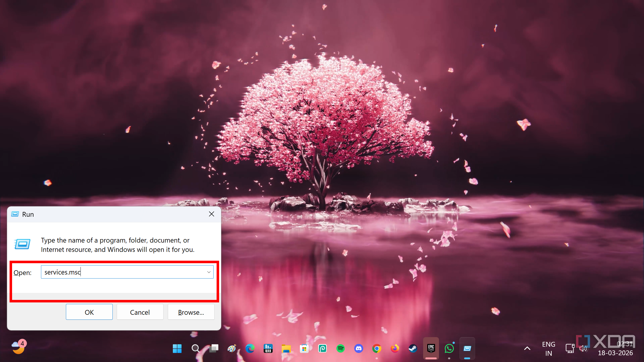The image size is (644, 362).
Task: Launch Paint from the taskbar
Action: click(232, 348)
